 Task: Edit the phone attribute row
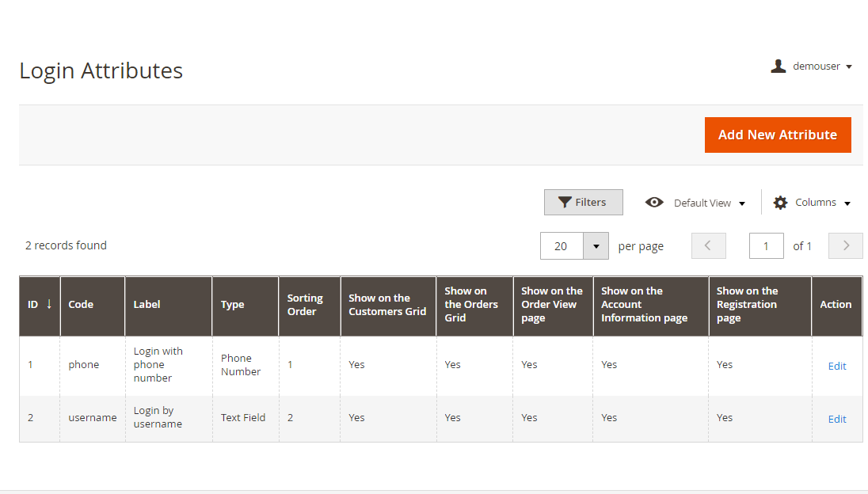pos(837,367)
